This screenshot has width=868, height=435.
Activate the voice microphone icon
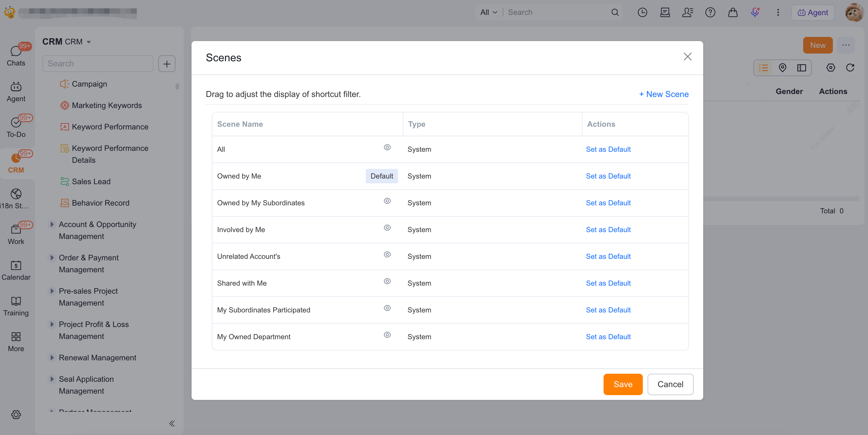[x=755, y=12]
